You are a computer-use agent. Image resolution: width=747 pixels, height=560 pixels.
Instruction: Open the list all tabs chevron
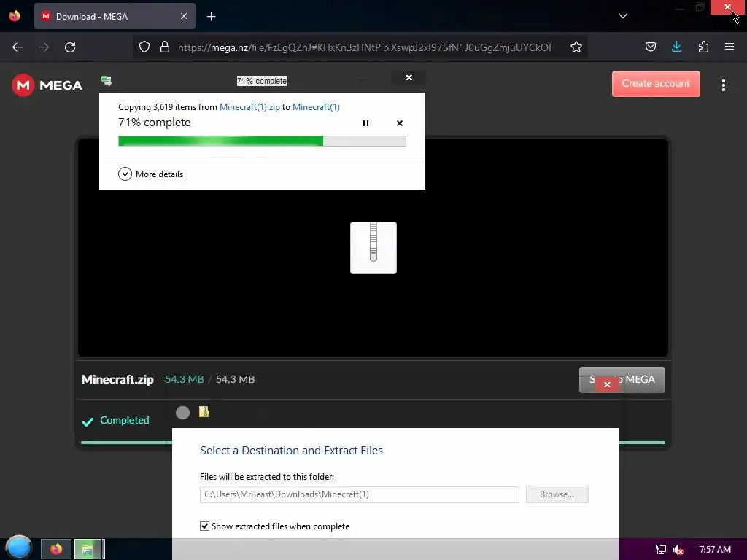(623, 16)
